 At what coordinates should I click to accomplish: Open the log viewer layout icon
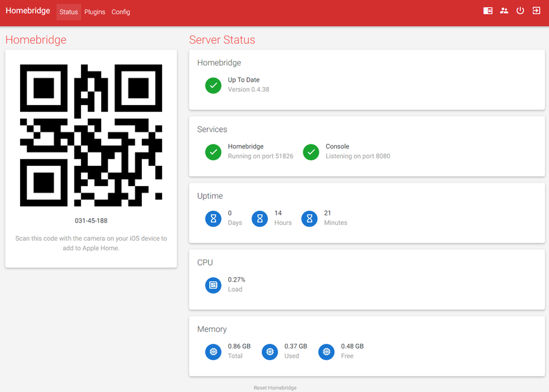point(487,11)
